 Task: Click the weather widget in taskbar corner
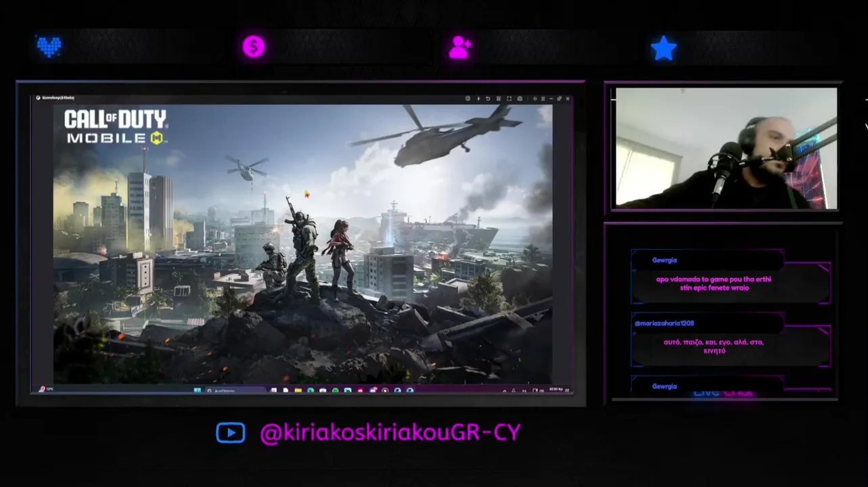pos(46,389)
